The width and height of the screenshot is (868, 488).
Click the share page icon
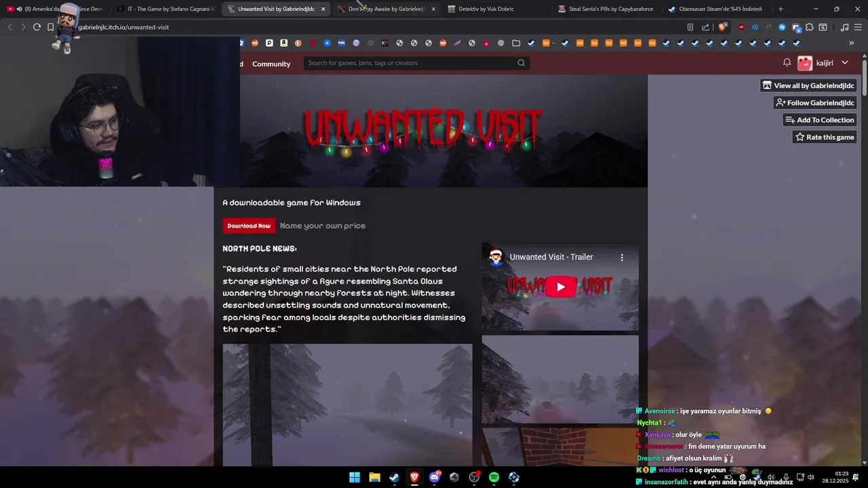click(x=705, y=27)
